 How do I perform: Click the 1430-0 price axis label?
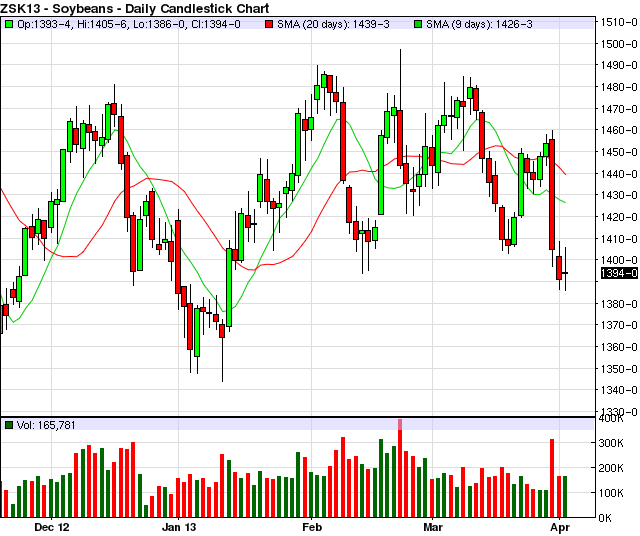[x=619, y=195]
